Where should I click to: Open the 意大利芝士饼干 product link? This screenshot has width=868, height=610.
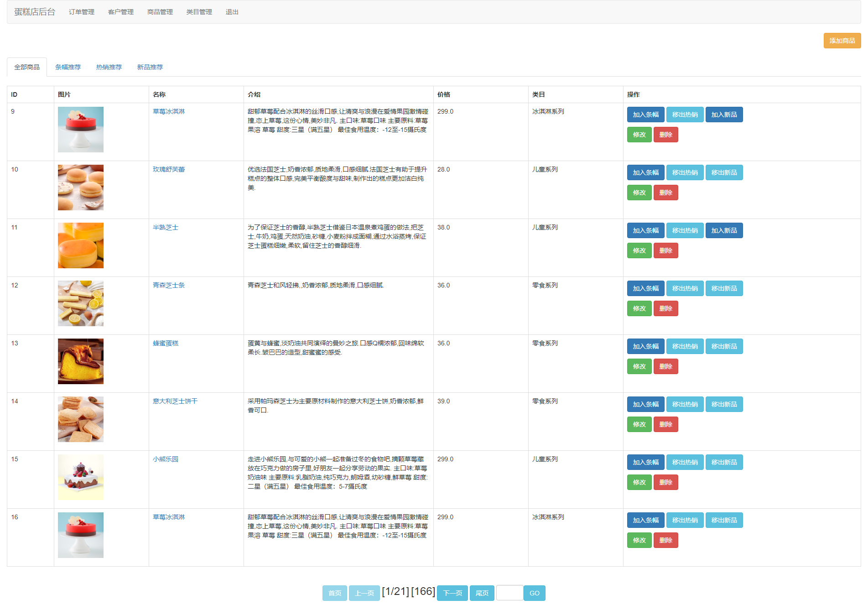coord(175,401)
